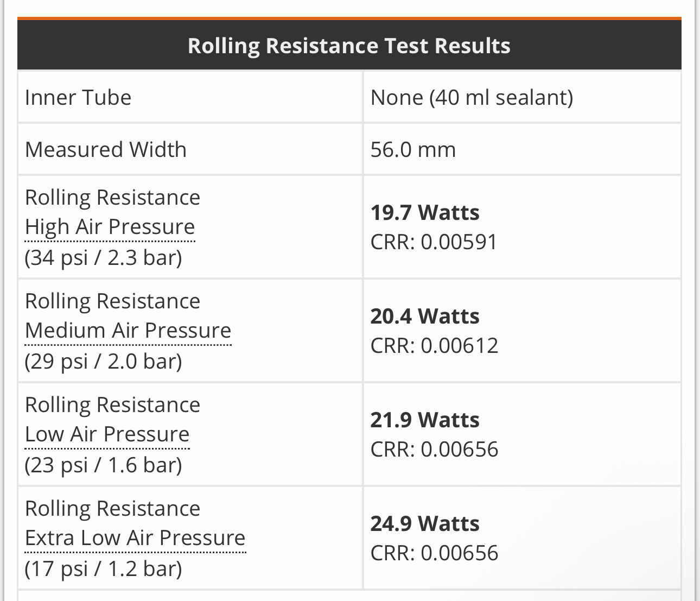Select the None (40 ml sealant) value
Viewport: 700px width, 601px height.
[x=472, y=98]
